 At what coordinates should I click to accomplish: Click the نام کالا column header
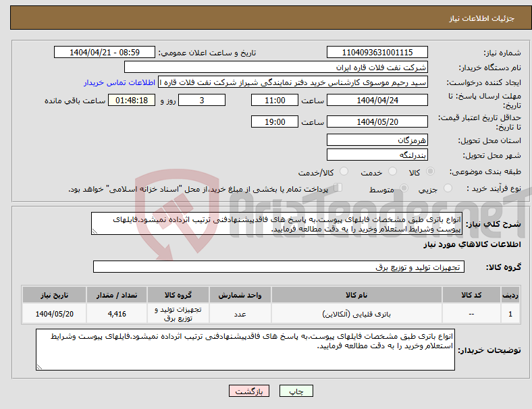(356, 295)
